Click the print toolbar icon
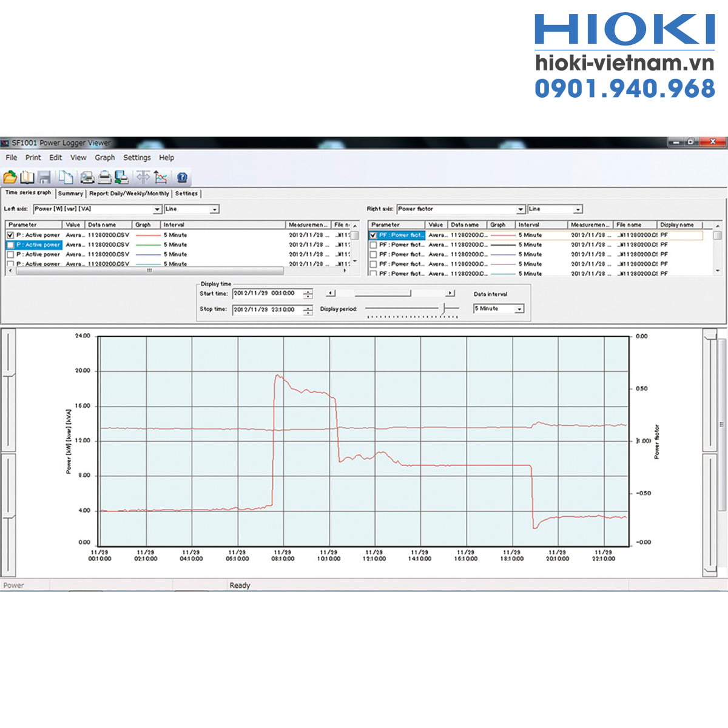This screenshot has width=728, height=728. [x=104, y=177]
